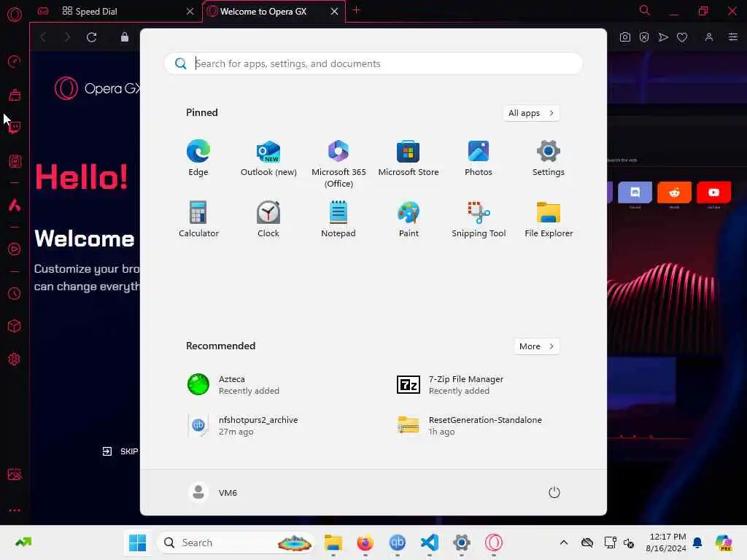Expand More recommended items

click(536, 346)
